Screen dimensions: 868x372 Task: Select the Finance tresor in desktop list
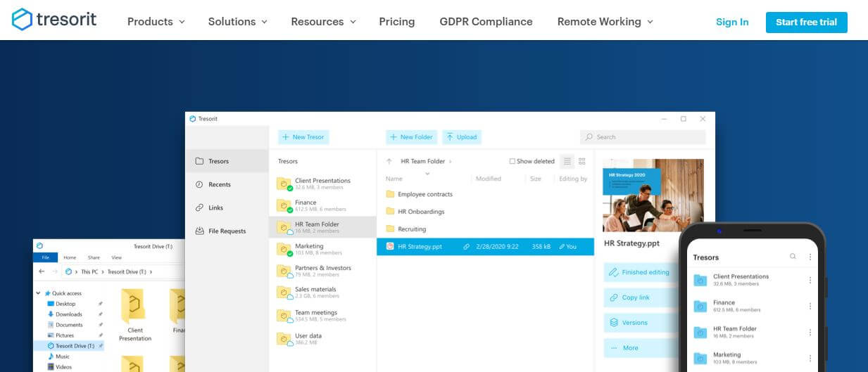(x=323, y=205)
